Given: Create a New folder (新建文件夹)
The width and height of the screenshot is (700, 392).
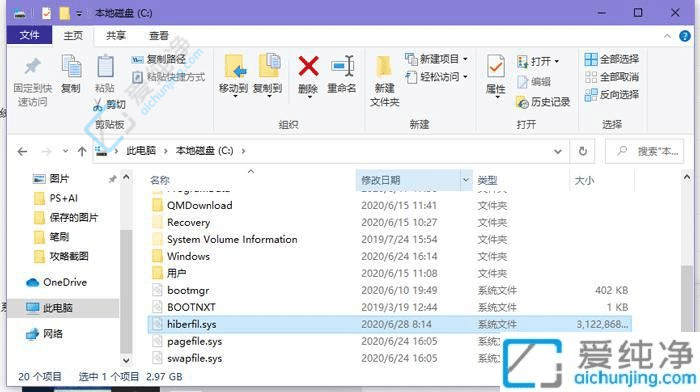Looking at the screenshot, I should click(x=384, y=80).
